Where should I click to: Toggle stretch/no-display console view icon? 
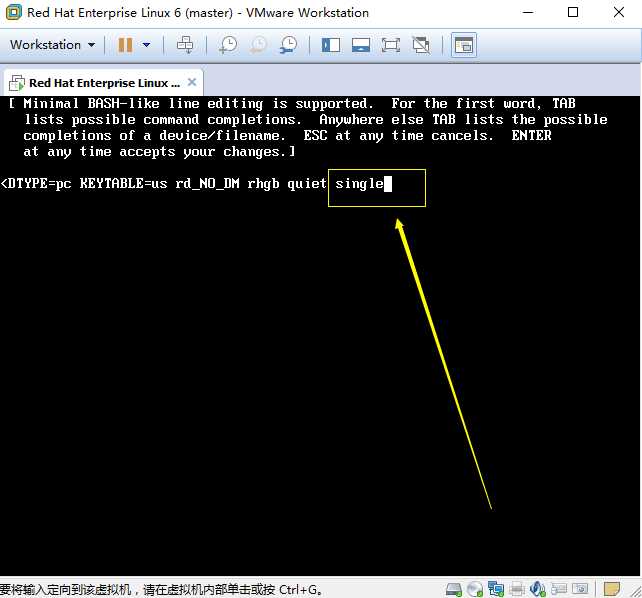(421, 45)
